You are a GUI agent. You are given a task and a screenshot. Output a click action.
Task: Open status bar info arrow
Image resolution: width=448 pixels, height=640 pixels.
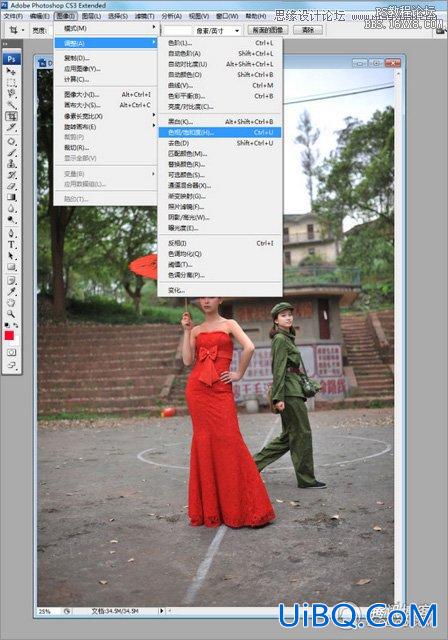[162, 611]
